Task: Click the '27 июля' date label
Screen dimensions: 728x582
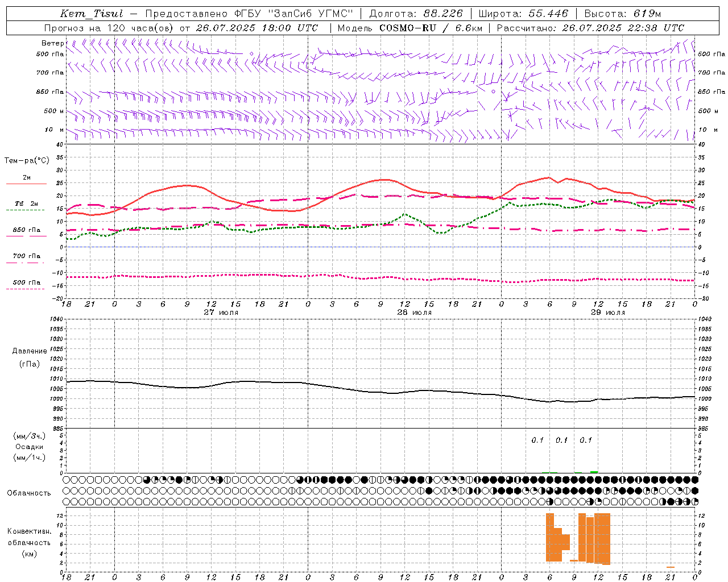Action: click(x=221, y=312)
